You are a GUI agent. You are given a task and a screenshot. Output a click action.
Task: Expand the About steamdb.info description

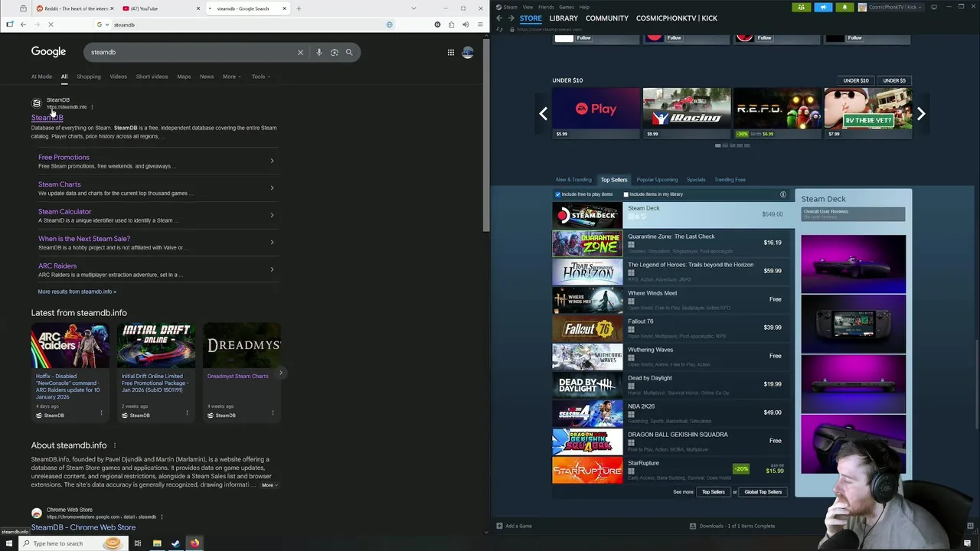pos(269,485)
